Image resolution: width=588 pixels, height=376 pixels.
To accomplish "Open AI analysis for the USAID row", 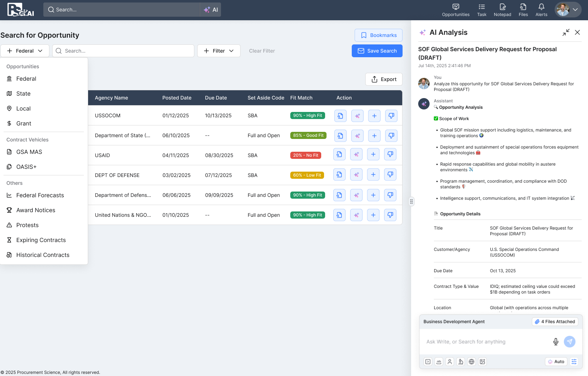I will pyautogui.click(x=356, y=154).
